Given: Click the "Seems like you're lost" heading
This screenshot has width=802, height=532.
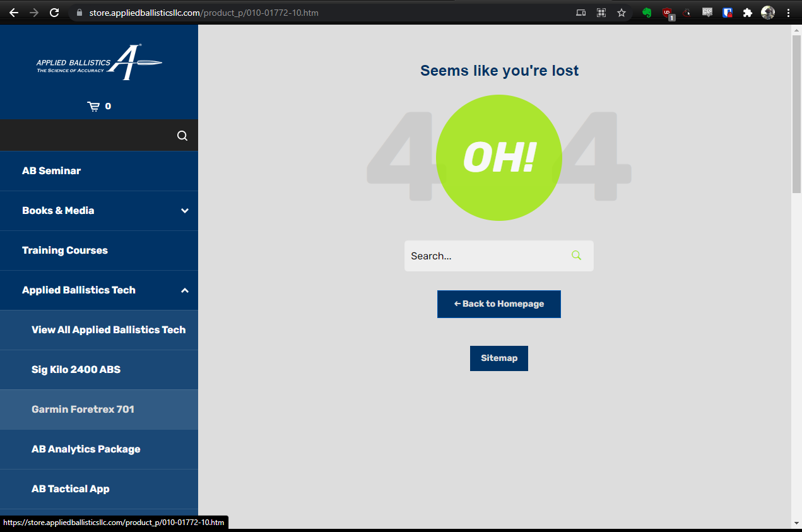Looking at the screenshot, I should pos(499,71).
